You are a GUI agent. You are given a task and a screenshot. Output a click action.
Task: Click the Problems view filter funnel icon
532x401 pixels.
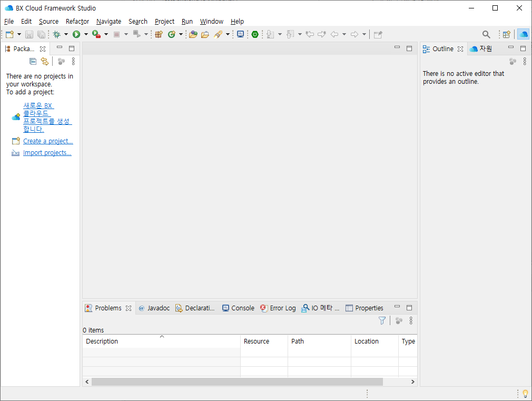[382, 320]
